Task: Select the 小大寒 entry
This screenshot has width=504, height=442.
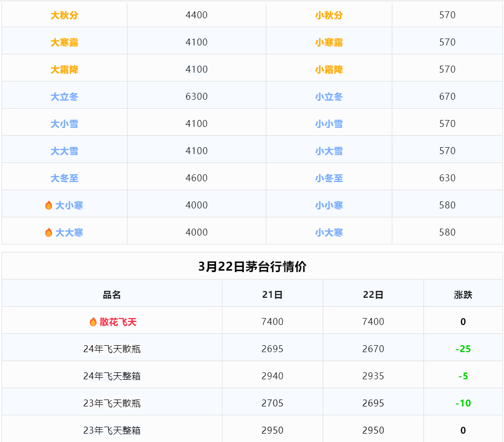Action: [x=329, y=232]
